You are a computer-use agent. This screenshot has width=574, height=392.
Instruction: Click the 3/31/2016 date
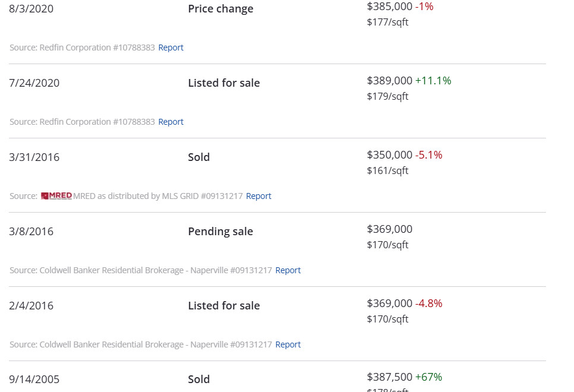(x=34, y=157)
